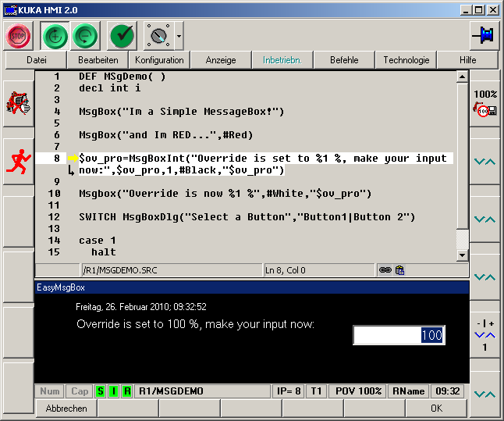Image resolution: width=504 pixels, height=421 pixels.
Task: Open the dropdown arrow beside the mode selector
Action: (179, 36)
